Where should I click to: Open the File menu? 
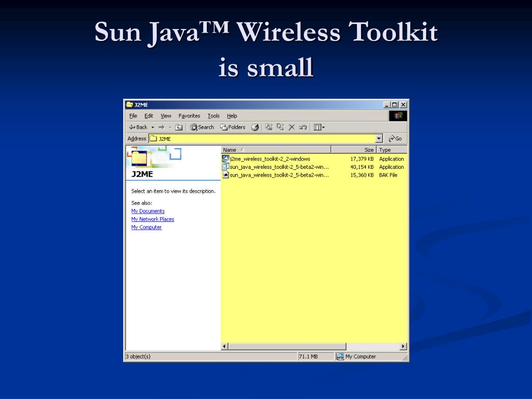click(133, 116)
